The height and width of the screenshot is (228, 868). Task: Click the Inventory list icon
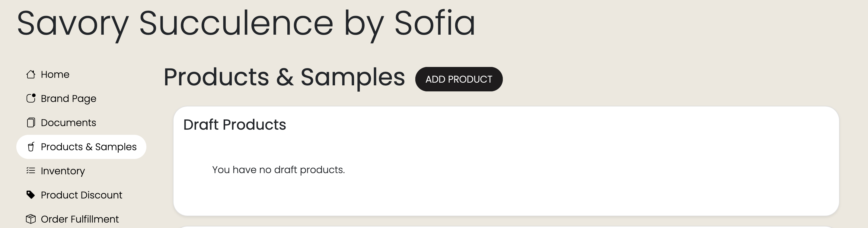[x=31, y=171]
